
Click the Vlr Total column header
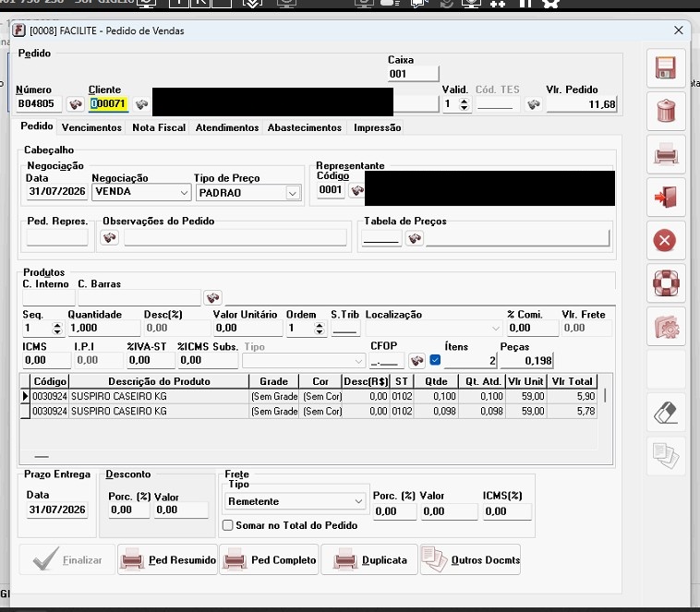572,381
